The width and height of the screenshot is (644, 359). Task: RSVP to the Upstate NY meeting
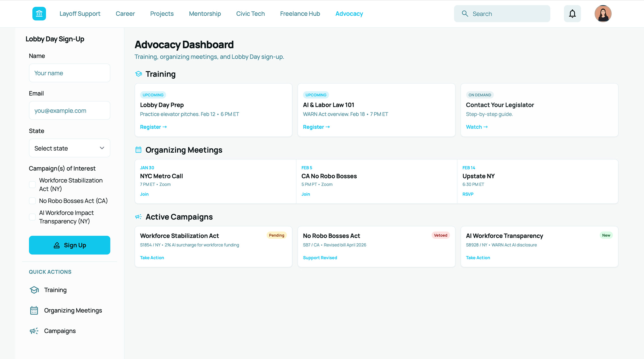pyautogui.click(x=468, y=194)
